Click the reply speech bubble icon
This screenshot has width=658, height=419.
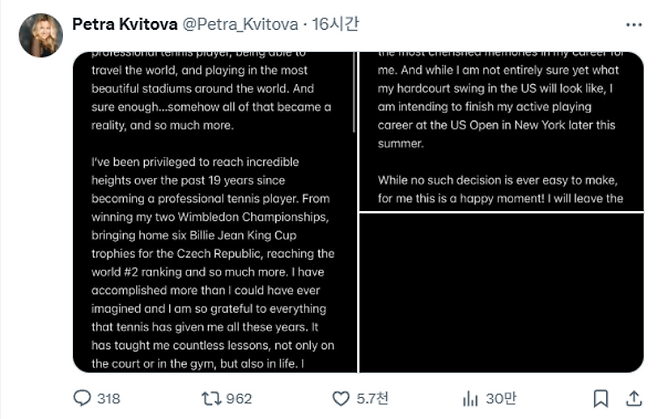click(x=83, y=398)
